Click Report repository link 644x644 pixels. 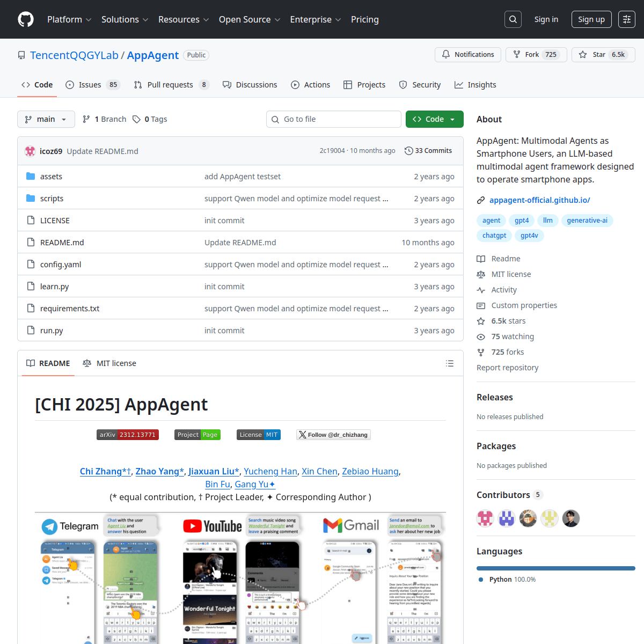(x=508, y=368)
